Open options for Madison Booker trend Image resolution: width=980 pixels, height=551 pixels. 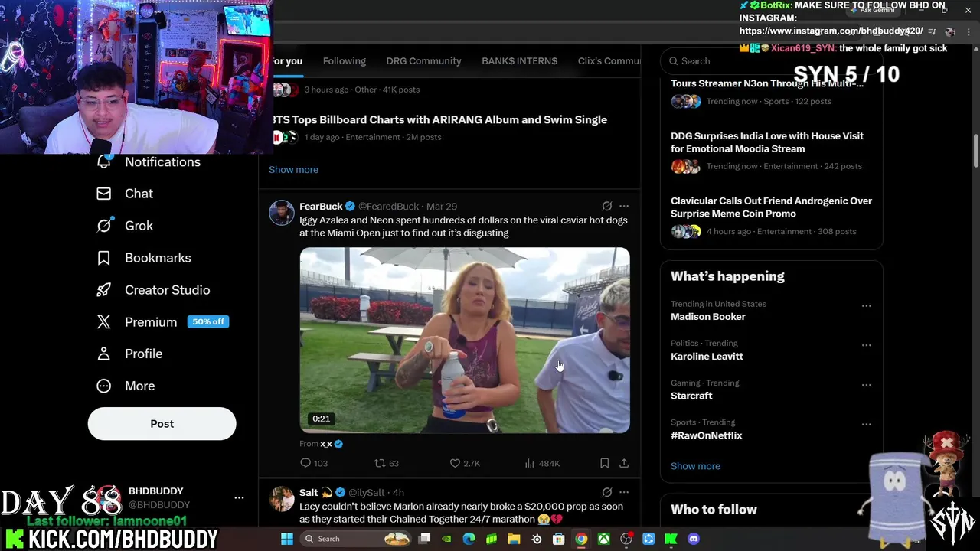pyautogui.click(x=866, y=305)
